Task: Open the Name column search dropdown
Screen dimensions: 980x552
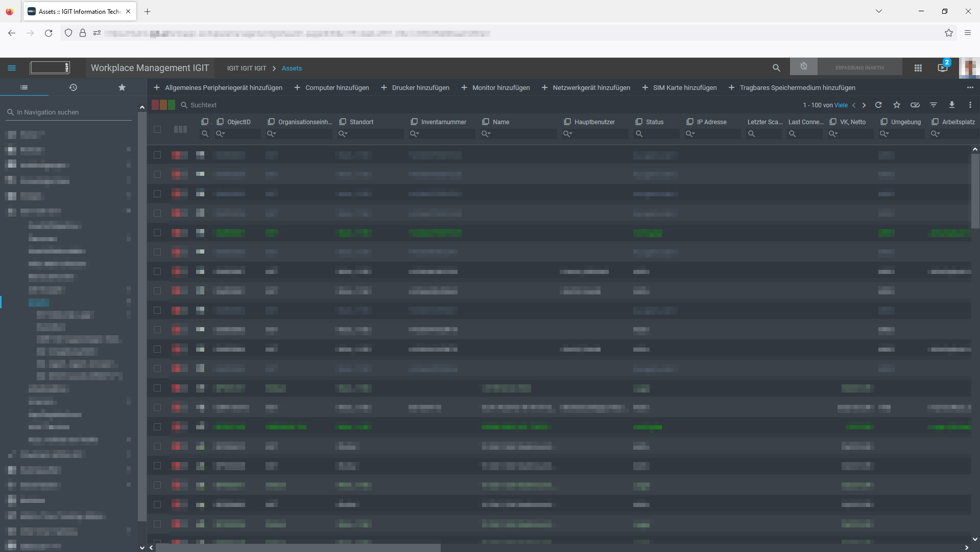Action: (486, 134)
